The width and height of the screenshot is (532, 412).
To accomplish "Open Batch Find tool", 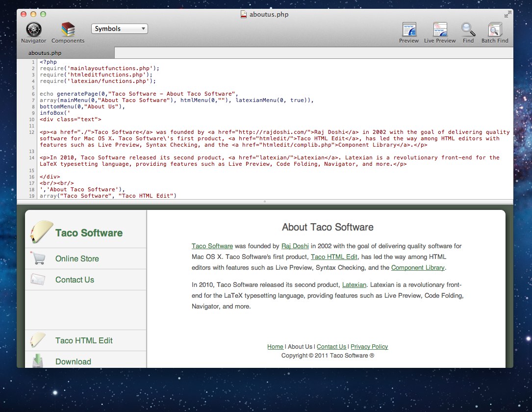I will pyautogui.click(x=495, y=30).
